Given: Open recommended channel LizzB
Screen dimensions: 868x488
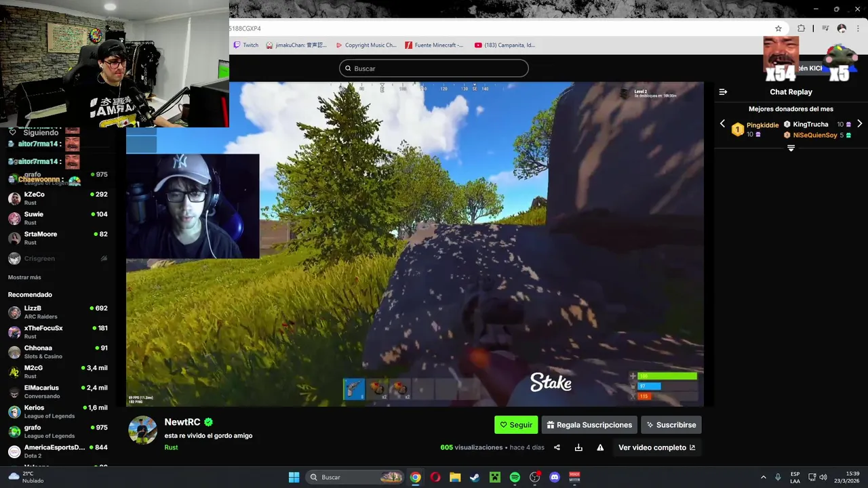Looking at the screenshot, I should pos(58,312).
